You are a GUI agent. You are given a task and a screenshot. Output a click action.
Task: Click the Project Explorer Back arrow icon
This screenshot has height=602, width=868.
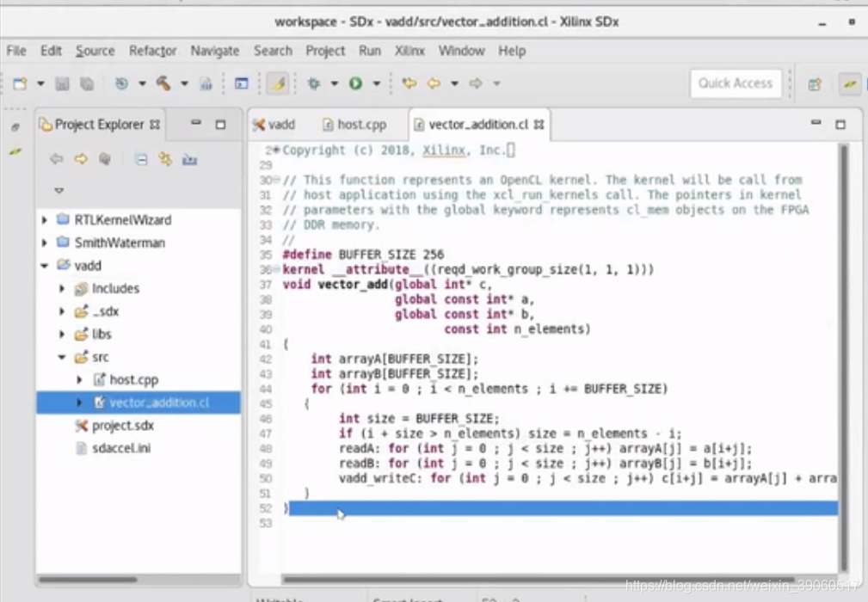pos(57,159)
